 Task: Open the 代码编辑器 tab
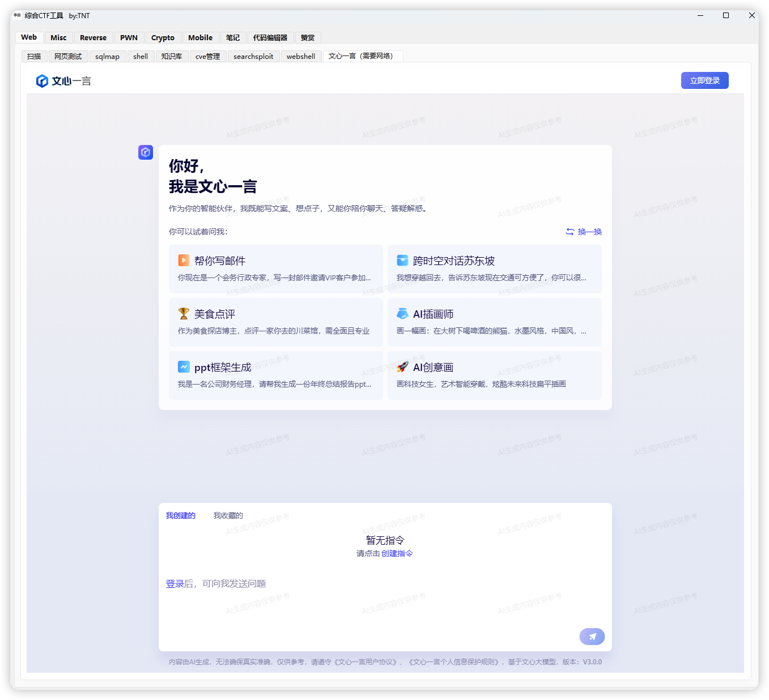270,37
